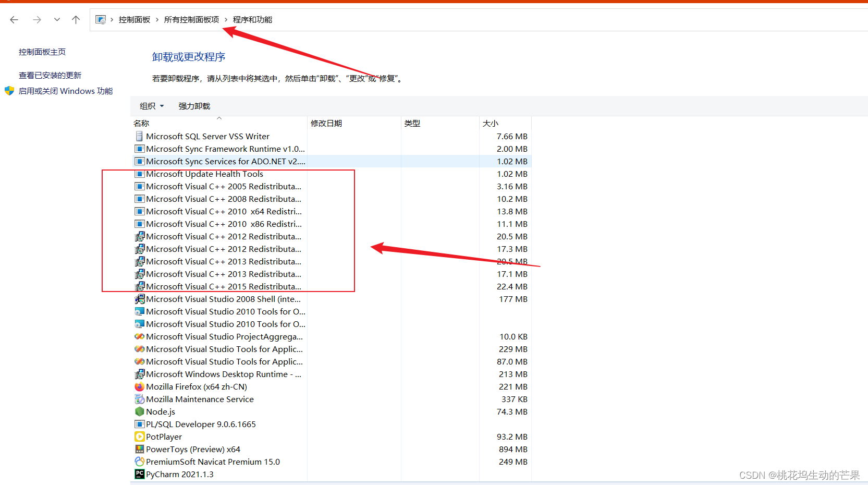Open 启用或关闭 Windows 功能 link
Screen dimensions: 868x485
click(66, 91)
